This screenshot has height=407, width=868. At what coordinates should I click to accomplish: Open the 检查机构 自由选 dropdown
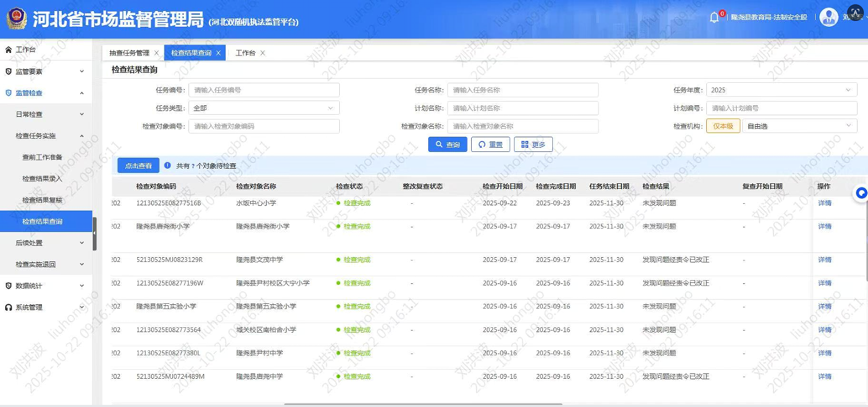[x=800, y=126]
